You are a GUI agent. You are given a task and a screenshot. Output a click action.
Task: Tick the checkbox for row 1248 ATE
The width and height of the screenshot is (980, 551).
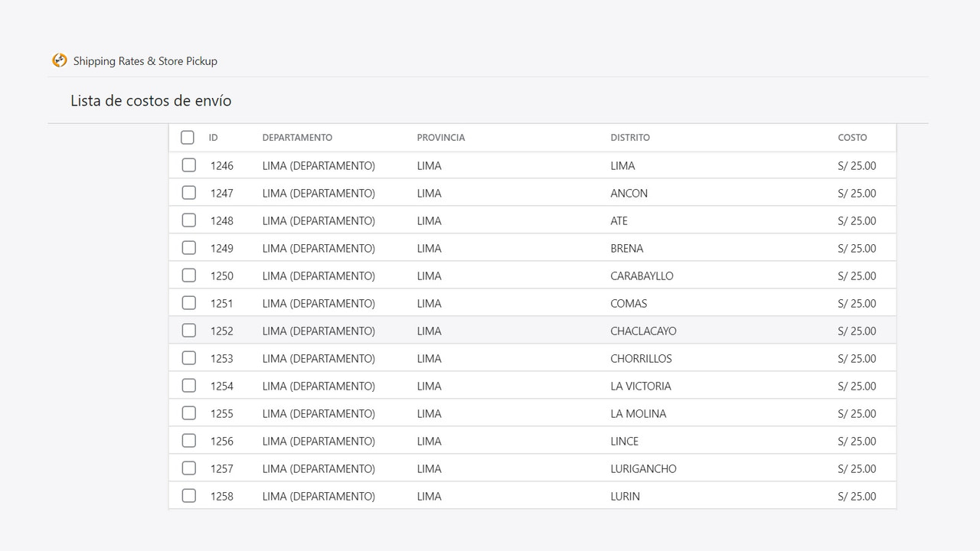(x=189, y=220)
